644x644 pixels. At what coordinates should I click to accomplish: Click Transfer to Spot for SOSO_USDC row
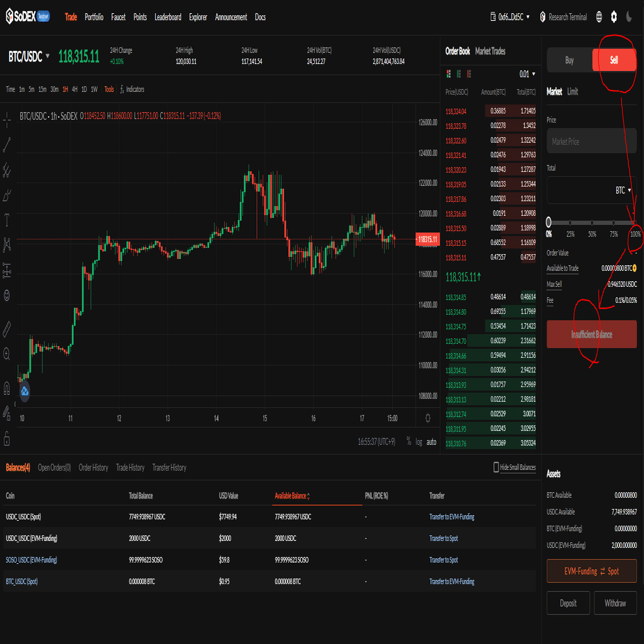point(443,560)
